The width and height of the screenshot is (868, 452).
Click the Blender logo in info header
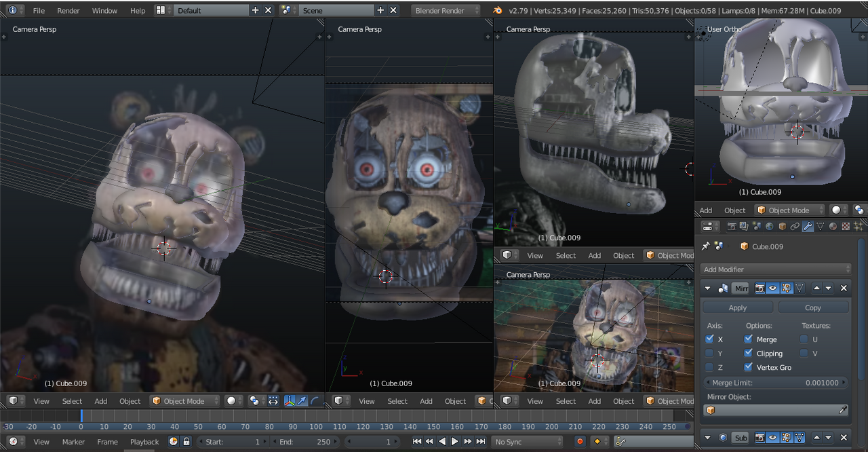(x=498, y=10)
